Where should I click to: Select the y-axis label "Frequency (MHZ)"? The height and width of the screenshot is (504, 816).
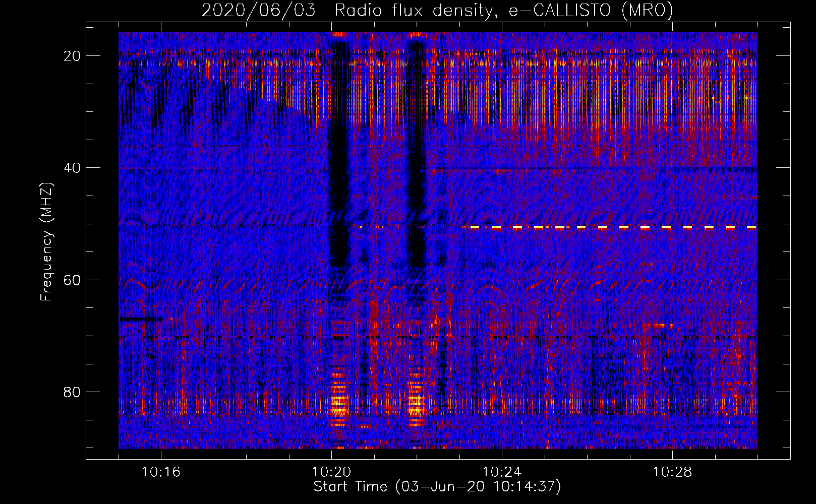tap(46, 242)
